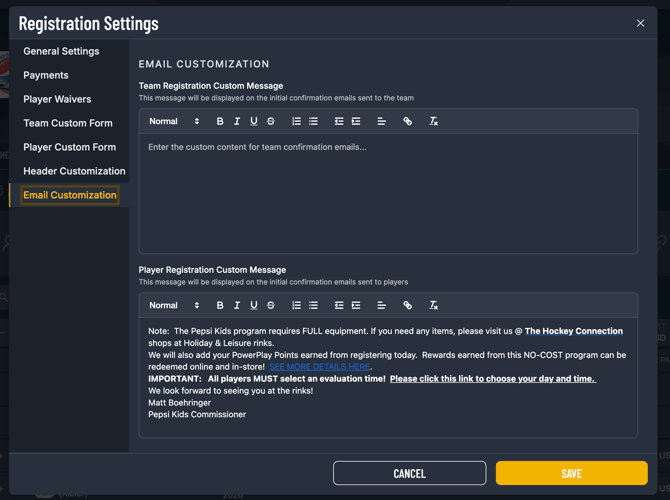Insert link in team message editor
Viewport: 670px width, 500px height.
(407, 121)
